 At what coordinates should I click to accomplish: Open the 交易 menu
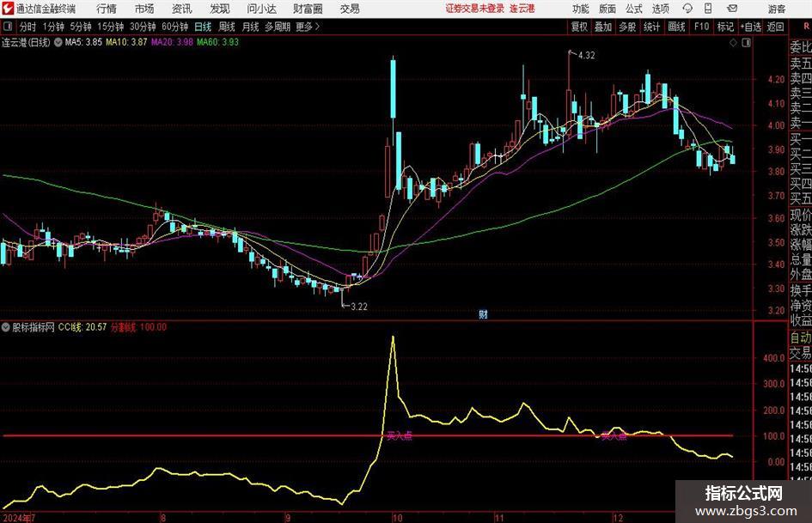point(350,9)
